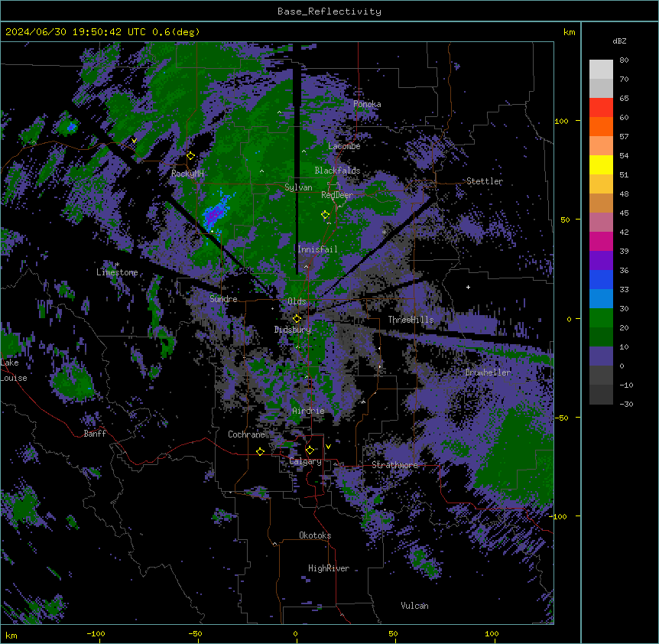This screenshot has width=659, height=644.
Task: Click the orange 60 dBZ color swatch
Action: tap(601, 126)
